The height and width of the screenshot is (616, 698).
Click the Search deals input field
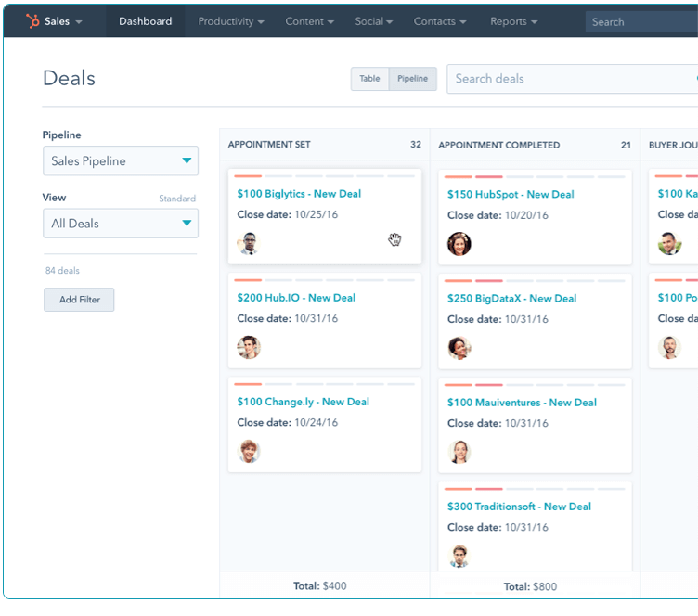coord(571,79)
